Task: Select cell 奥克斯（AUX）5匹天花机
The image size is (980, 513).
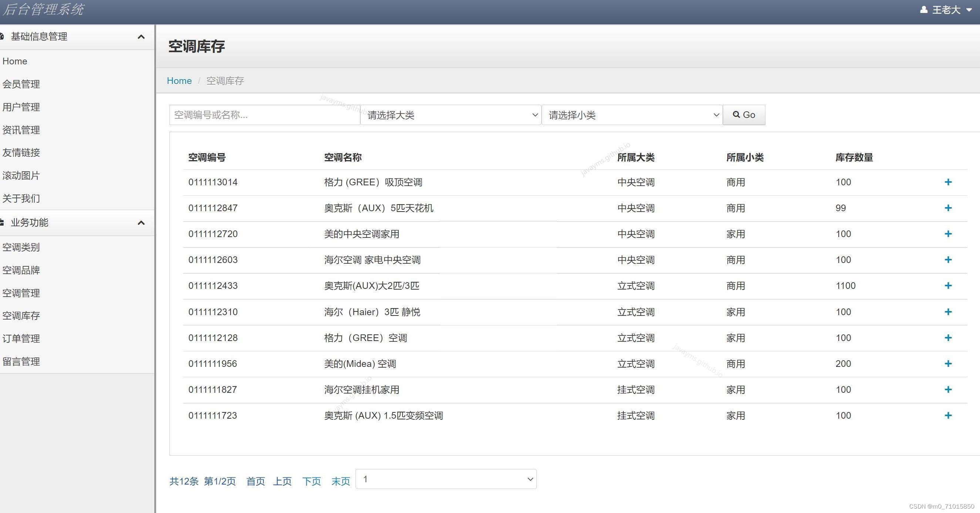Action: point(379,208)
